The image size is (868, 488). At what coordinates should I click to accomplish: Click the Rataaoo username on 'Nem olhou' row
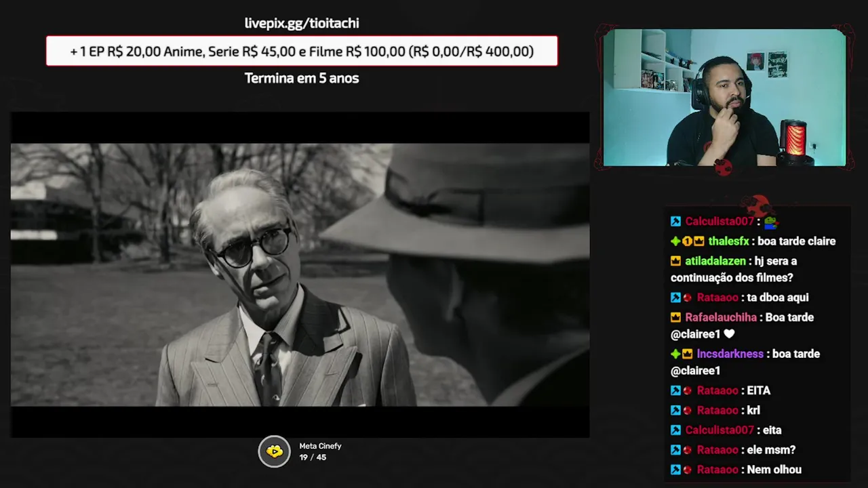pyautogui.click(x=717, y=470)
